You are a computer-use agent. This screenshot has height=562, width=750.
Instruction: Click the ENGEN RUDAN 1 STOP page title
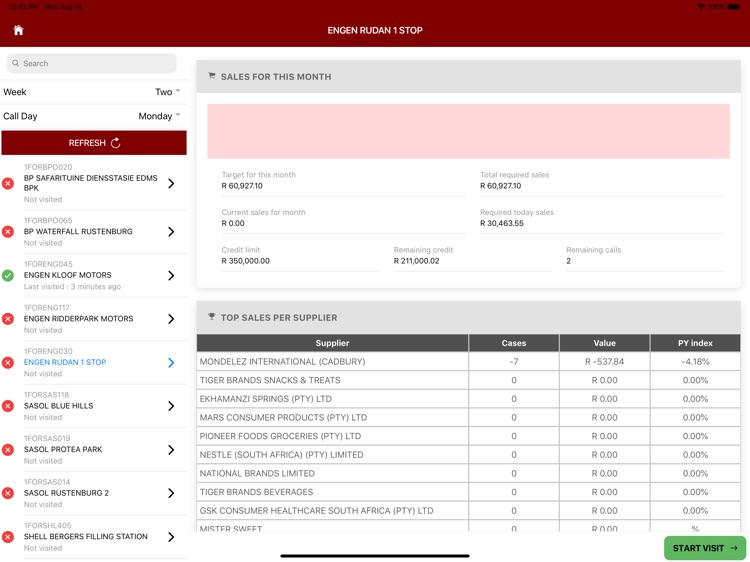[x=375, y=30]
